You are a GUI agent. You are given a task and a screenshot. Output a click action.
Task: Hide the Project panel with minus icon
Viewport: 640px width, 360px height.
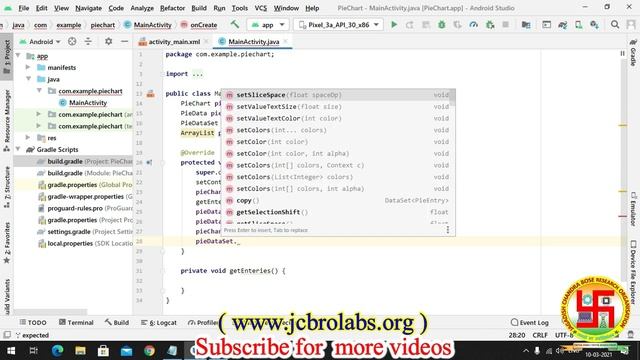[124, 41]
